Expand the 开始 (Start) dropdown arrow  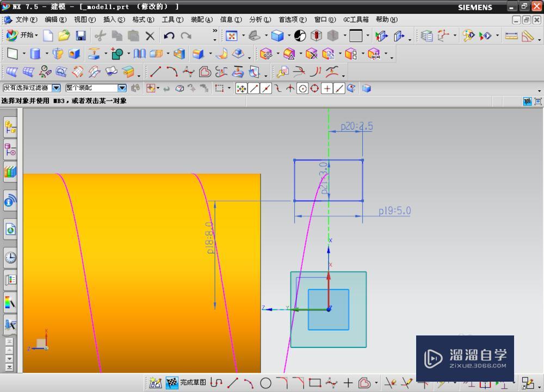click(36, 35)
